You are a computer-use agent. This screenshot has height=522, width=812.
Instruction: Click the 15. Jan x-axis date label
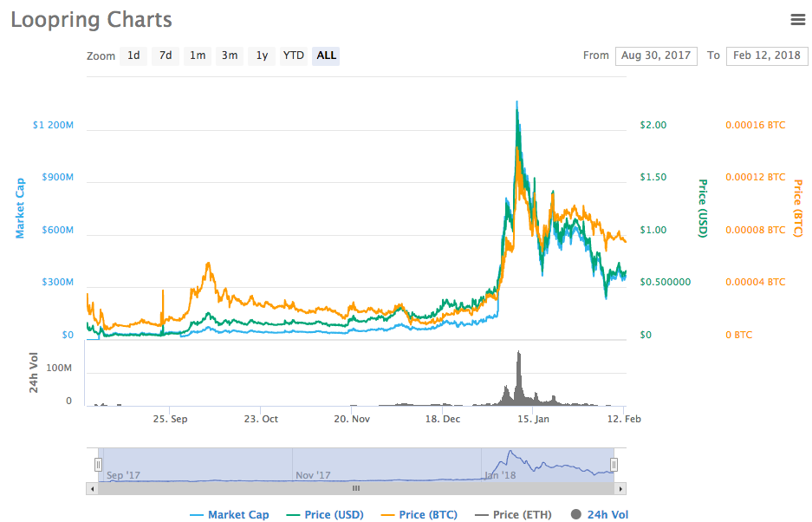(534, 419)
